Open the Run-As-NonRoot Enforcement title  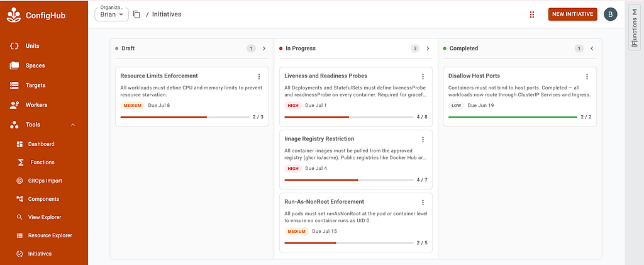pyautogui.click(x=324, y=201)
